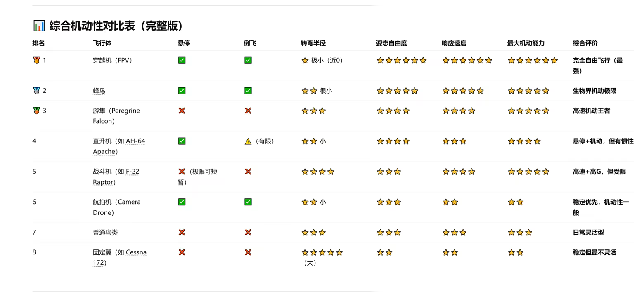
Task: Click the red cross under 悬停 for 游隼
Action: pos(182,111)
